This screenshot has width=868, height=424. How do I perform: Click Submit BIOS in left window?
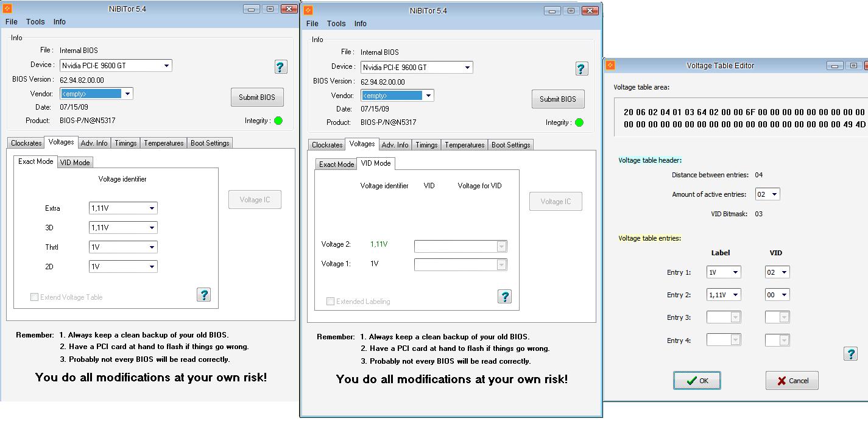[x=257, y=97]
